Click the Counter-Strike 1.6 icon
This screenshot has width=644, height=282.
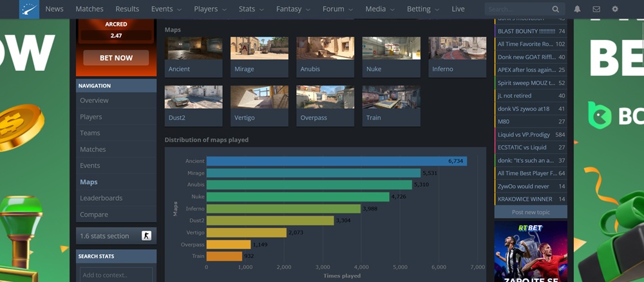146,236
